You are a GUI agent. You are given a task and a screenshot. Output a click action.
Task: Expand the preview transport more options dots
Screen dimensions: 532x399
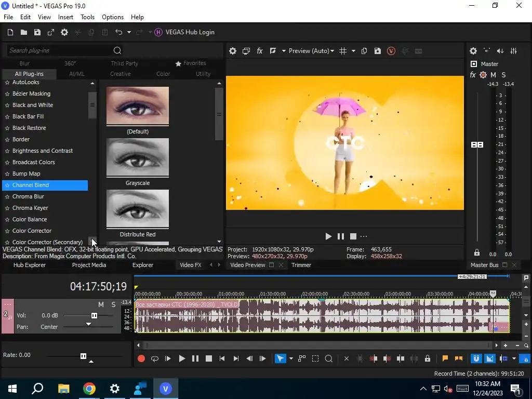pos(364,236)
